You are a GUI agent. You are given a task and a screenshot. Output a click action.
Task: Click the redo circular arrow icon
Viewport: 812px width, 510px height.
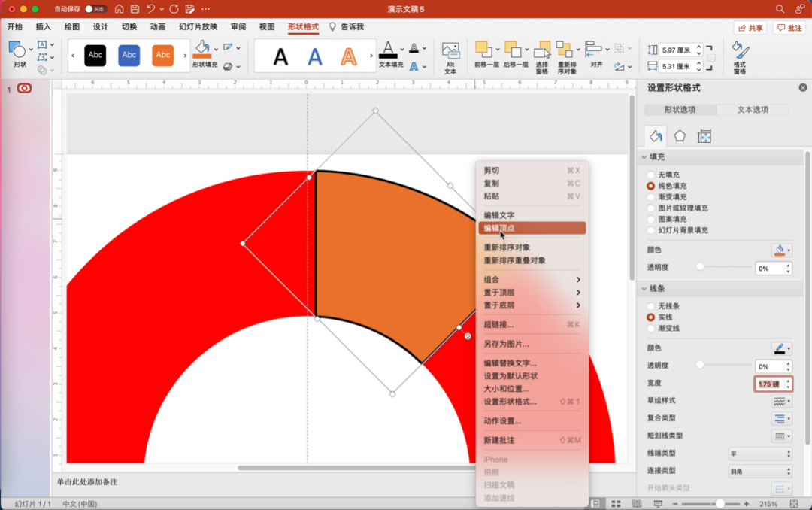pyautogui.click(x=174, y=9)
